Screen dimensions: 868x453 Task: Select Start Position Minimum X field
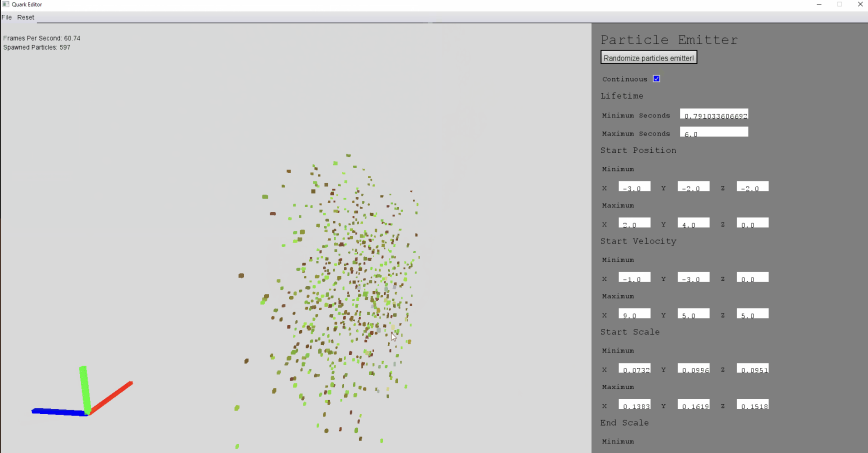(634, 187)
